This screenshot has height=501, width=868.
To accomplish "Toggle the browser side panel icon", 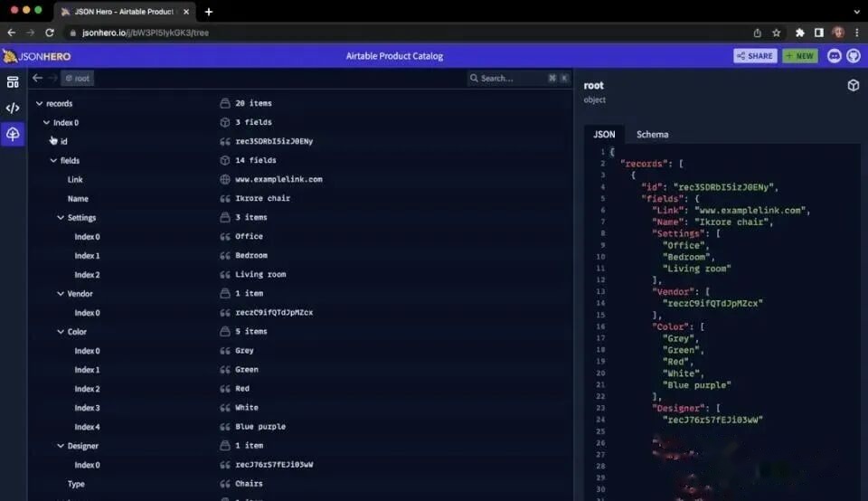I will coord(819,33).
